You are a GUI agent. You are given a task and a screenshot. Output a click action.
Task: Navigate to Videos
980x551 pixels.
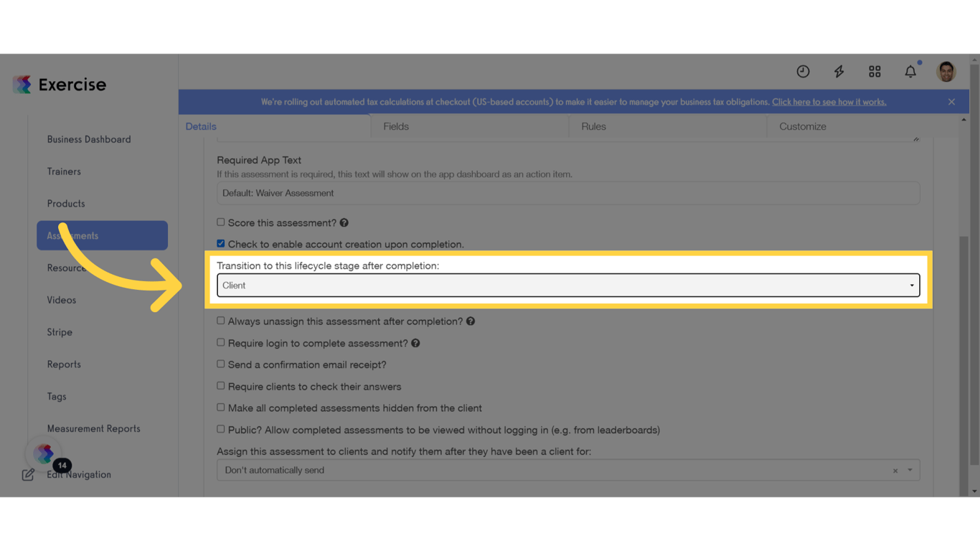tap(62, 300)
